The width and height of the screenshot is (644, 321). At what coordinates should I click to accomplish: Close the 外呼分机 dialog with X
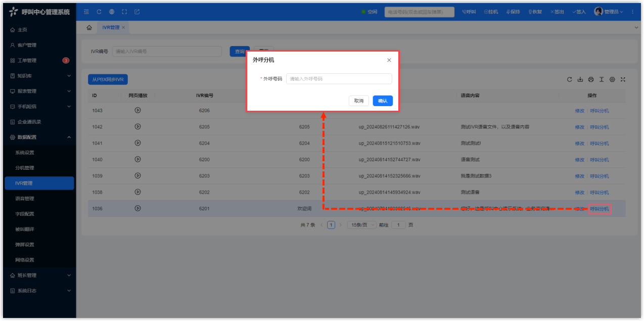pos(389,60)
